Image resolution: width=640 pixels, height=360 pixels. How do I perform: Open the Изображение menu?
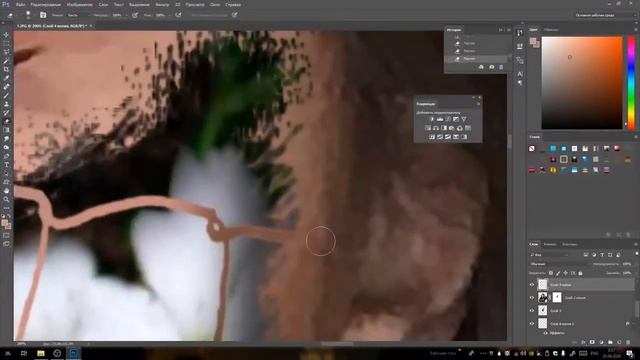pyautogui.click(x=80, y=4)
